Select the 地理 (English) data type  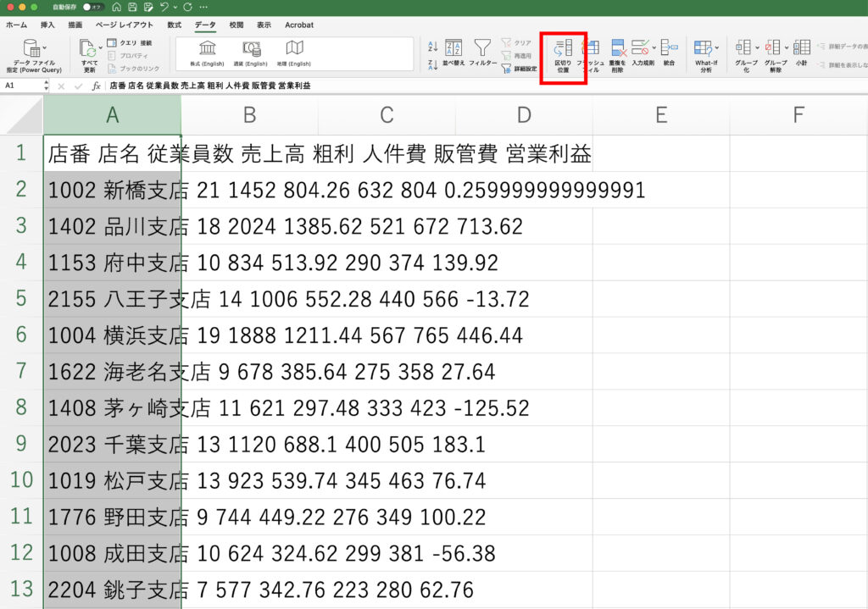pyautogui.click(x=294, y=47)
